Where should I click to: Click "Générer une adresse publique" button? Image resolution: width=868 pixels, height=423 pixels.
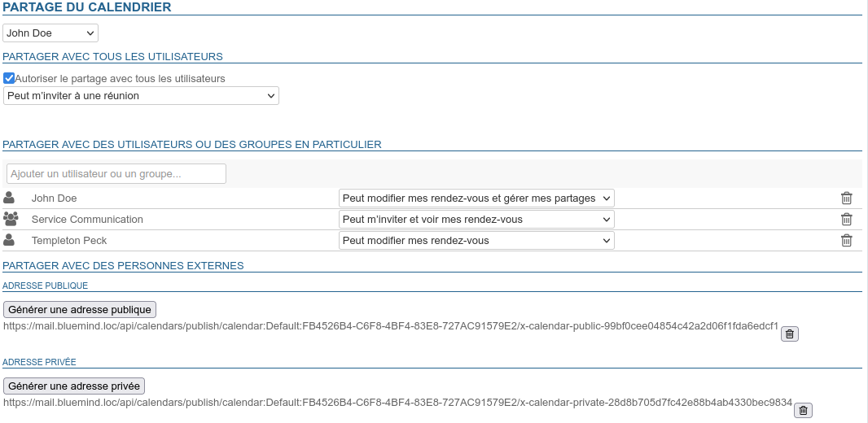[80, 310]
